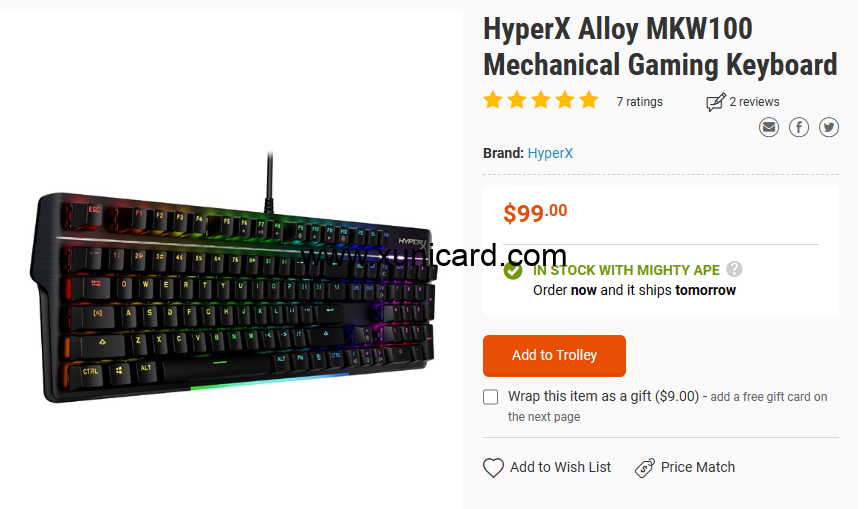
Task: Click the middle gold rating star
Action: pos(541,100)
